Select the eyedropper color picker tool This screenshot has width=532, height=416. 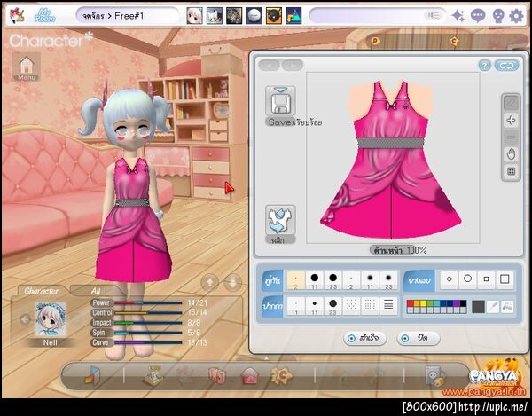(492, 307)
